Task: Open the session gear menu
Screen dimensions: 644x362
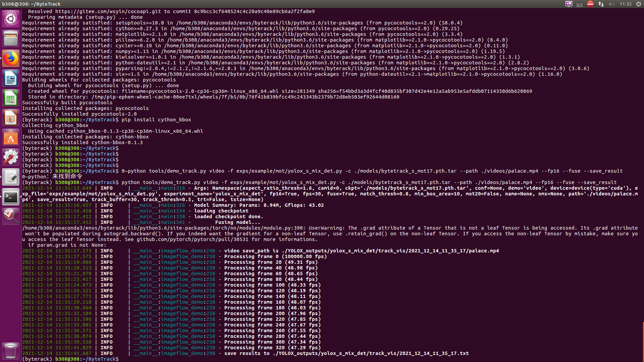Action: pyautogui.click(x=639, y=4)
